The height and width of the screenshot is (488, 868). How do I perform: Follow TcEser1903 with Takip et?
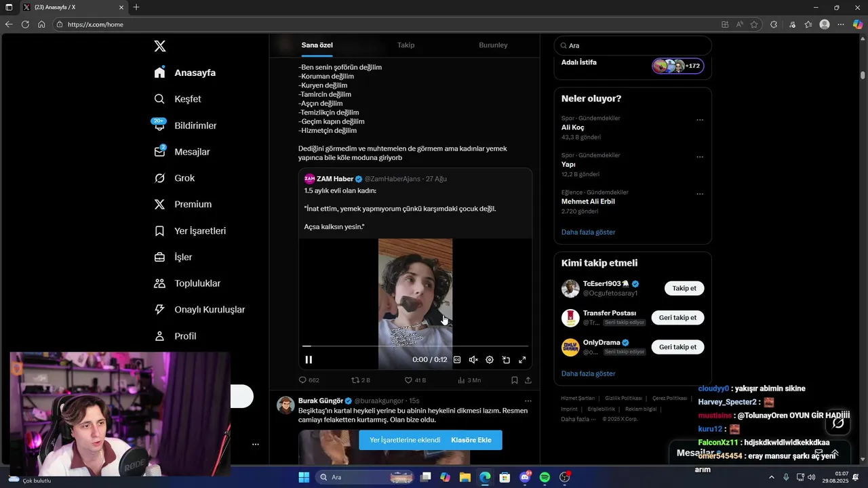684,288
